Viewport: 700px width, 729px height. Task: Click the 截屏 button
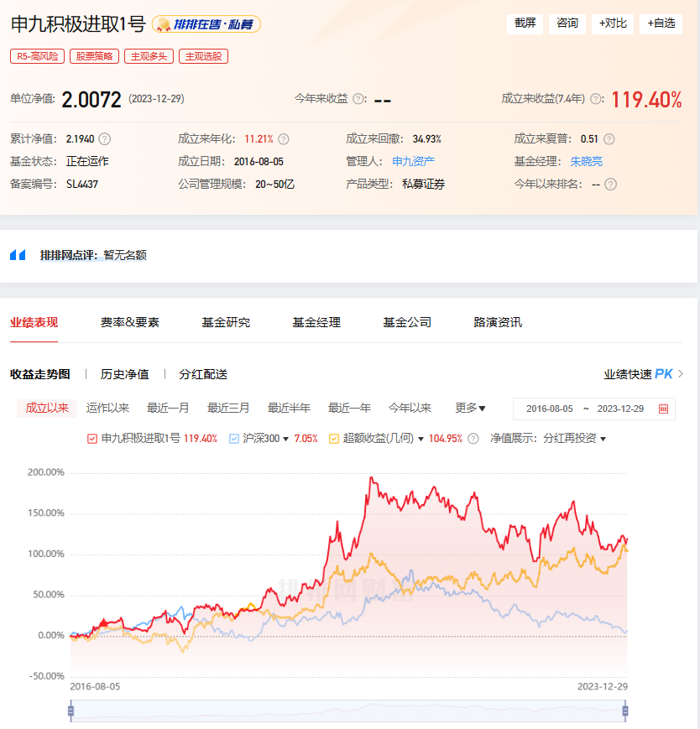525,23
